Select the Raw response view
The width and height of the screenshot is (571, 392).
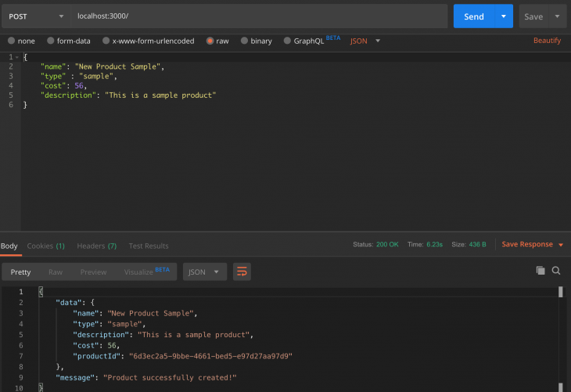click(x=56, y=272)
